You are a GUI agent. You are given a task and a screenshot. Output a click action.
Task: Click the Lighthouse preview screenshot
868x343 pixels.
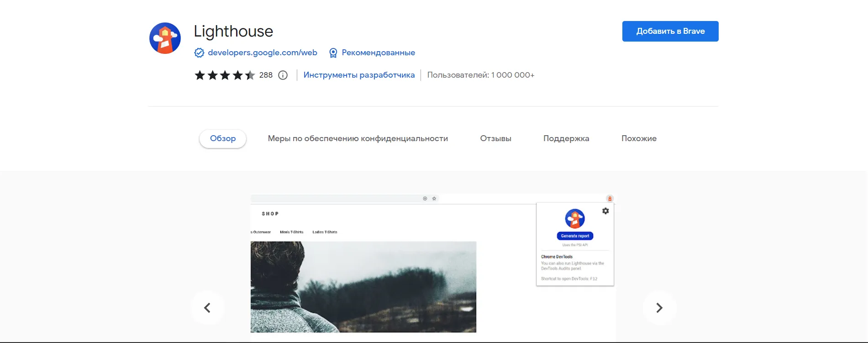[x=433, y=268]
